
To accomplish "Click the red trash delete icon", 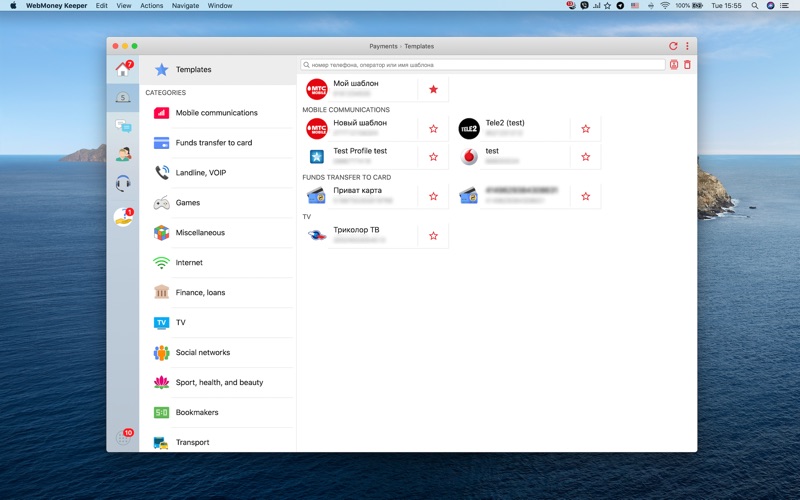I will [687, 65].
